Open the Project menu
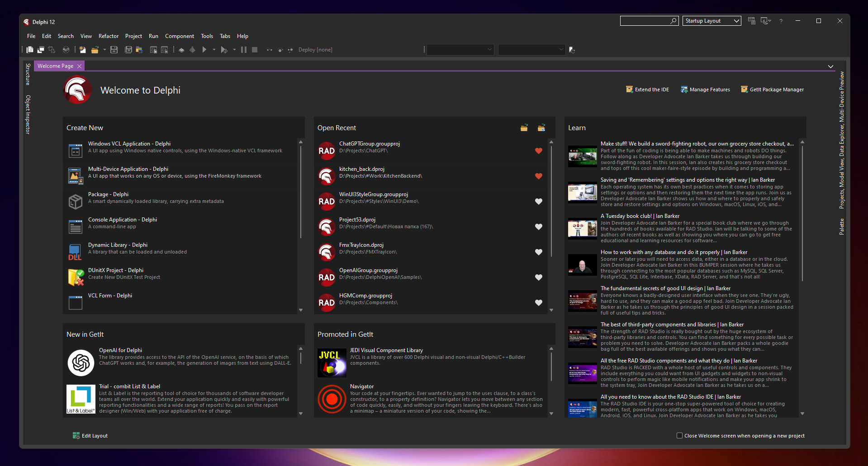Image resolution: width=868 pixels, height=466 pixels. tap(133, 36)
